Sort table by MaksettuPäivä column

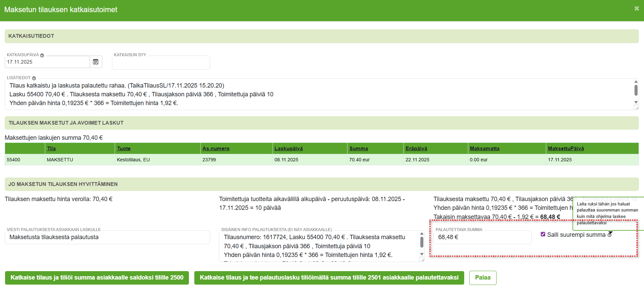click(x=566, y=149)
